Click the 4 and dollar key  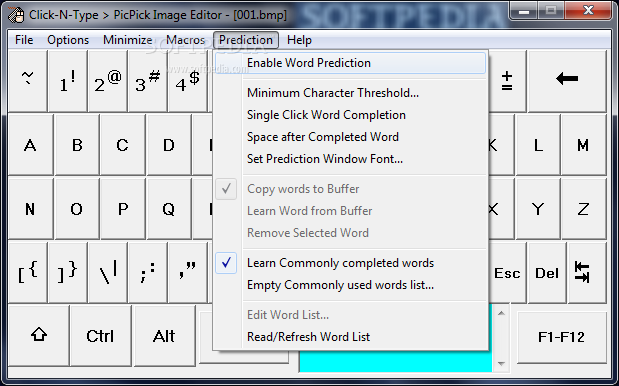point(188,81)
